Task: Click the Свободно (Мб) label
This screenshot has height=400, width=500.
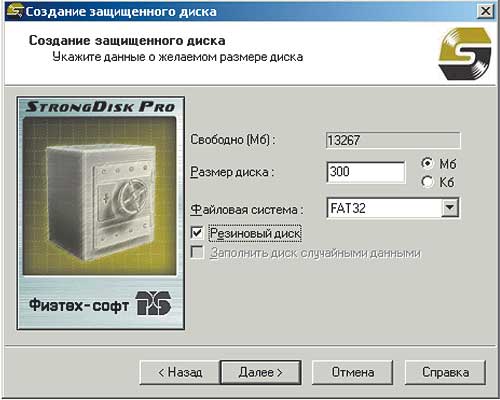Action: coord(233,140)
